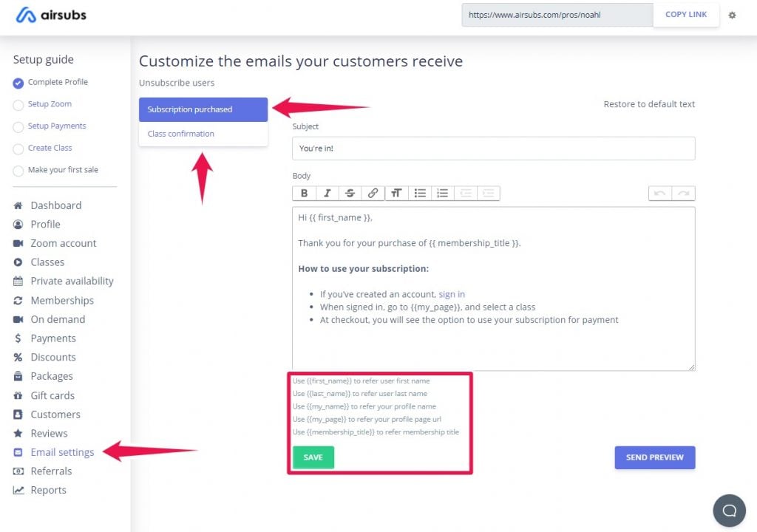Image resolution: width=757 pixels, height=532 pixels.
Task: Select the Subscription purchased tab
Action: (203, 109)
